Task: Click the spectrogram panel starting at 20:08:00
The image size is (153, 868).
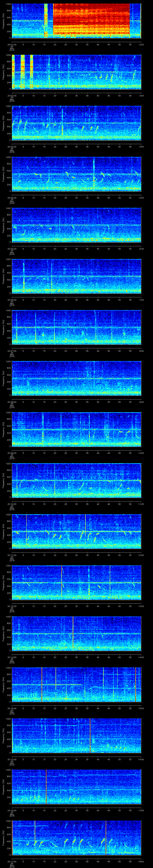Action: pos(76,378)
